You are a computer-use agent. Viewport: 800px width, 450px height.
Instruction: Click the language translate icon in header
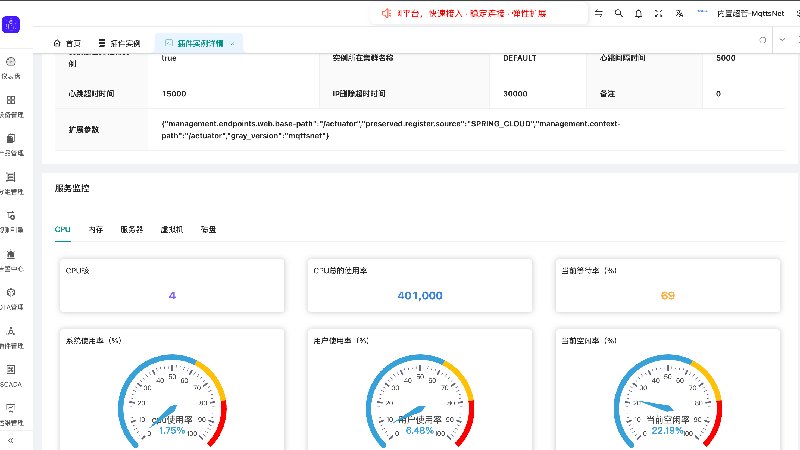click(x=679, y=13)
